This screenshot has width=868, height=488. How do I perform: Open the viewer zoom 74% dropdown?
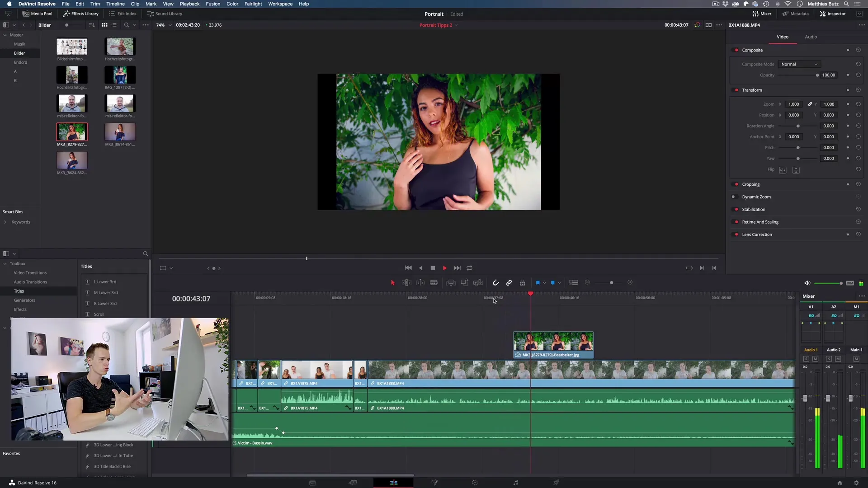pyautogui.click(x=164, y=25)
